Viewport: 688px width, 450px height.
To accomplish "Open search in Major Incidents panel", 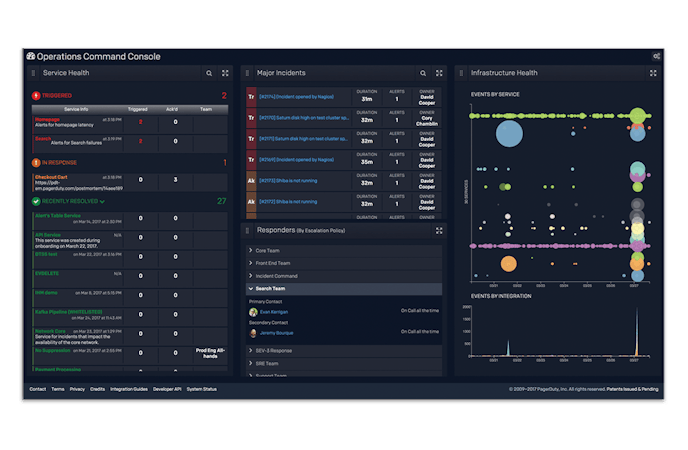I will (423, 73).
